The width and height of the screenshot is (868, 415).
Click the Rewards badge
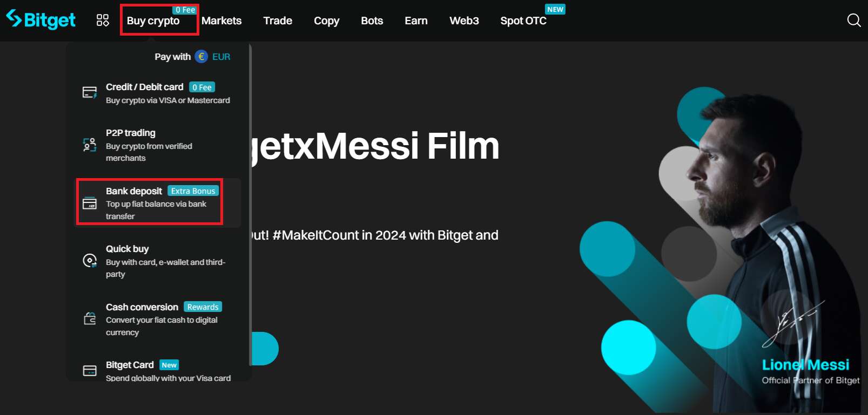203,307
